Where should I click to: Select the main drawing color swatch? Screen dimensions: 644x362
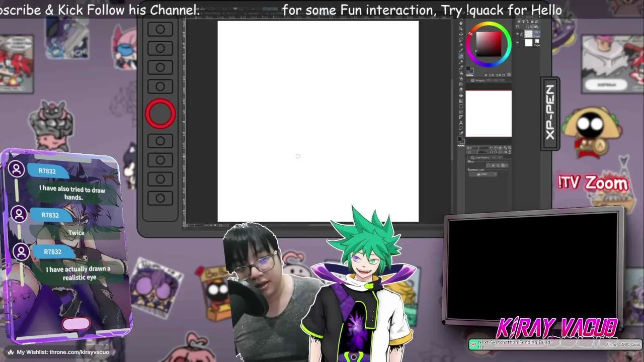[468, 68]
